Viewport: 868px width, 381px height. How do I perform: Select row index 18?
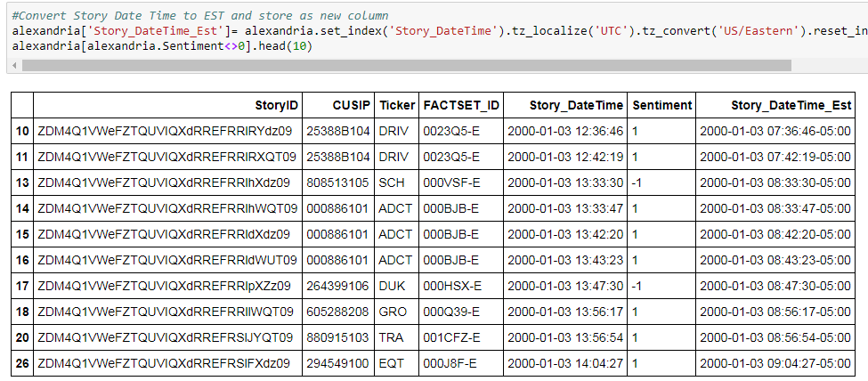(x=22, y=312)
